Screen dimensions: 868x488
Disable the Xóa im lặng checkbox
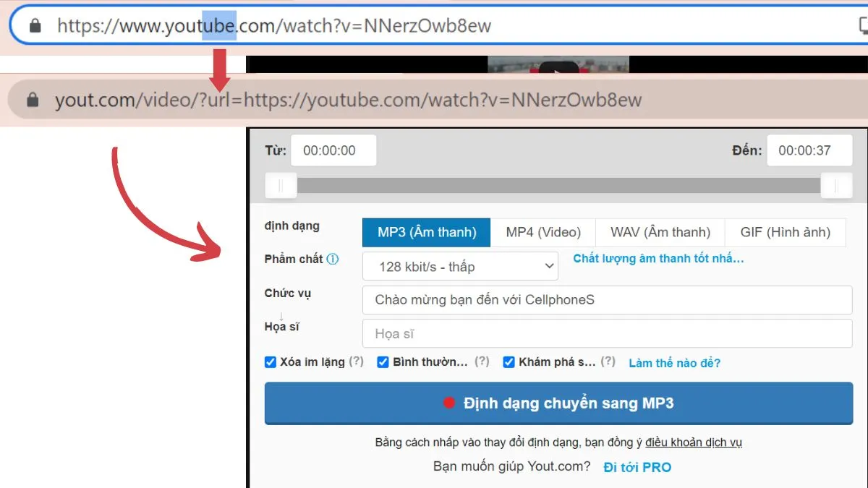(x=270, y=361)
